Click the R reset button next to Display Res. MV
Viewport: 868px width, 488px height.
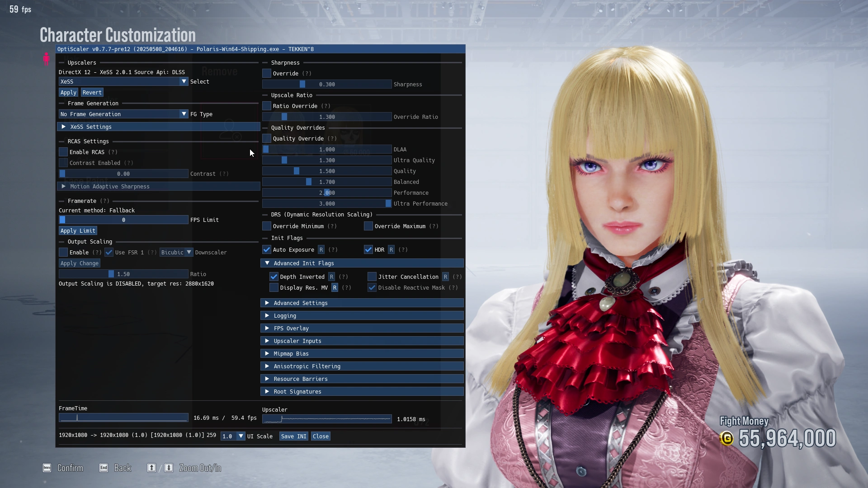tap(335, 287)
